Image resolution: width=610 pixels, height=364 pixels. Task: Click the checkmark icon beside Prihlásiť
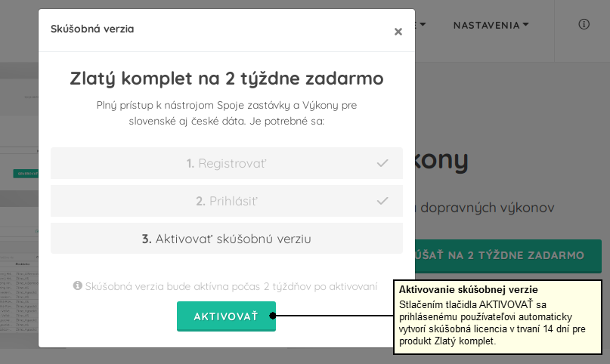pos(382,201)
